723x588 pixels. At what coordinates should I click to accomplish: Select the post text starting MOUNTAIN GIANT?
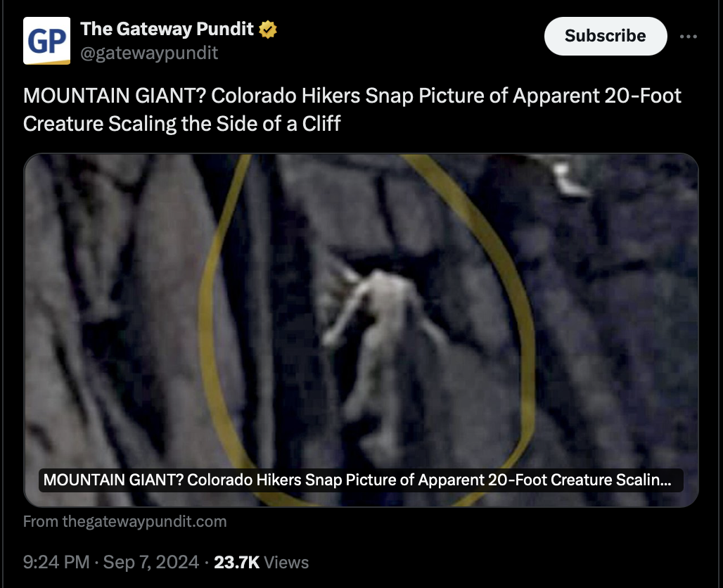click(352, 110)
